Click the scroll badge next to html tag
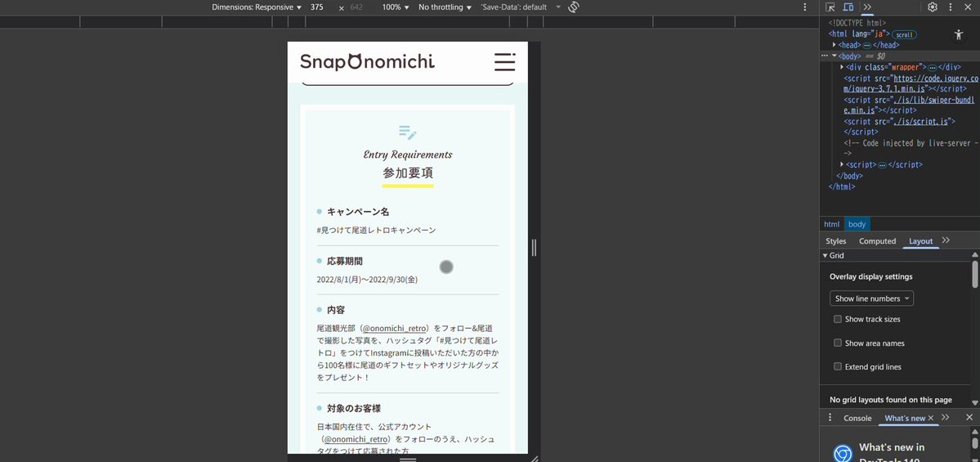Screen dimensions: 980x462 click(904, 34)
